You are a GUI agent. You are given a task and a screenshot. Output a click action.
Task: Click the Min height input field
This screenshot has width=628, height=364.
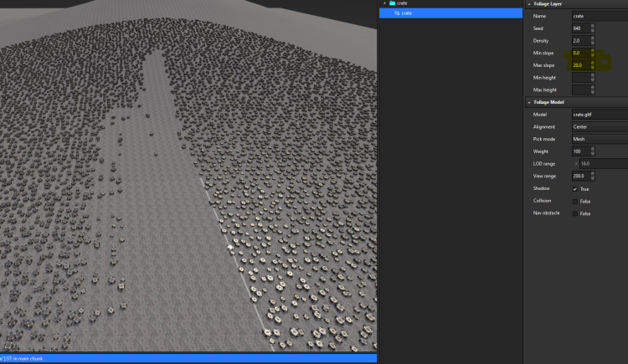click(579, 77)
